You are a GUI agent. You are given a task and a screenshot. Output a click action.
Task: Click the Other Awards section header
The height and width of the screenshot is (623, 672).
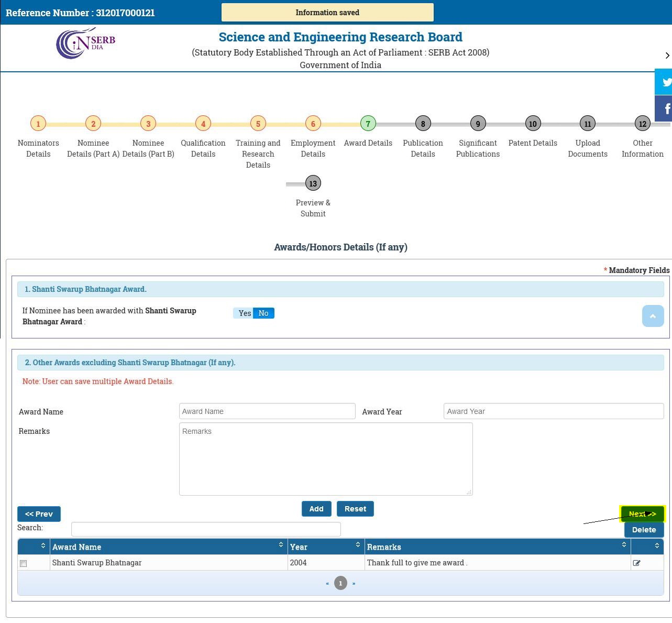[340, 363]
